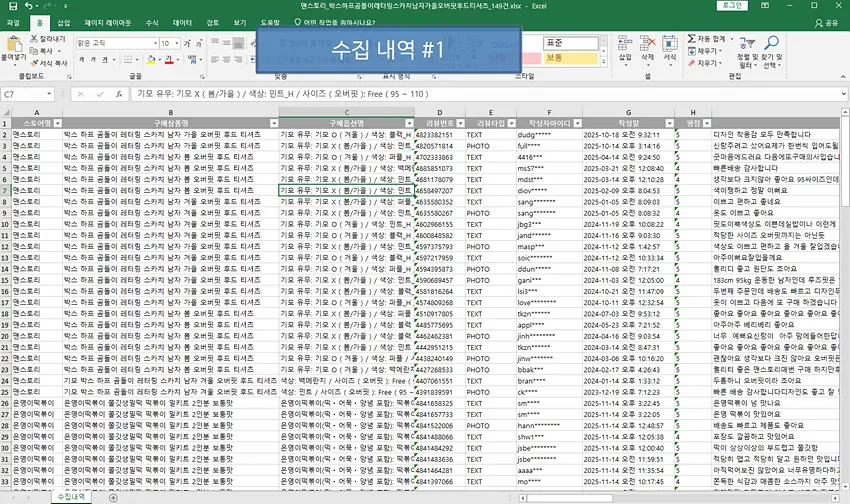
Task: Click the Clear (지우기) eraser icon
Action: click(692, 63)
